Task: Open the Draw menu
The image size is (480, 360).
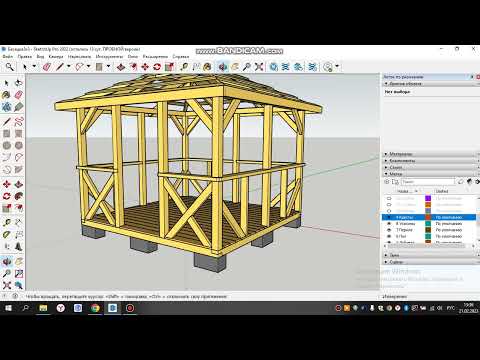Action: pos(79,57)
